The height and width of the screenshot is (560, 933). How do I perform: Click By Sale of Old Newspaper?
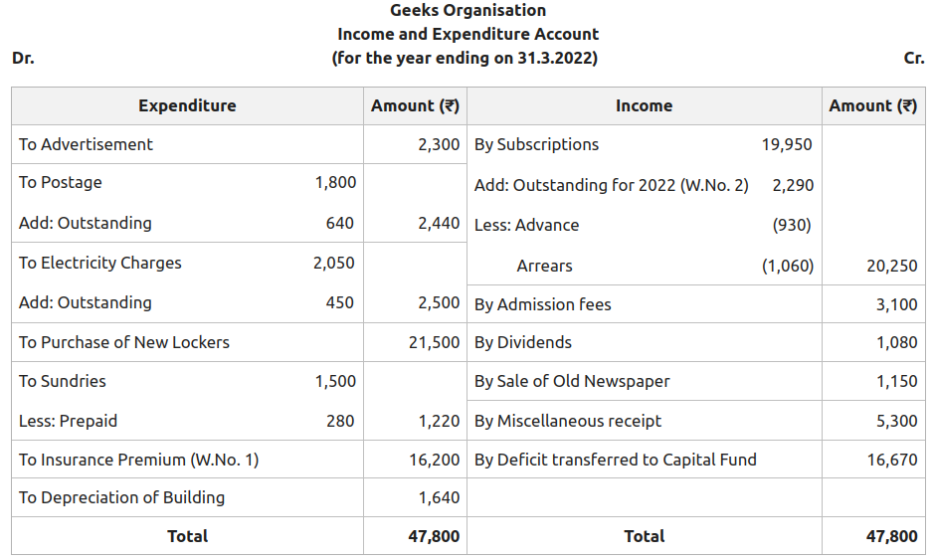coord(572,381)
